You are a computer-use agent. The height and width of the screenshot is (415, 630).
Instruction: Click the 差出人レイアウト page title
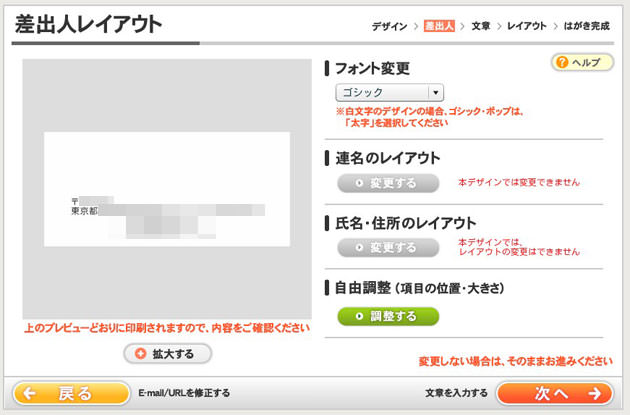pyautogui.click(x=88, y=24)
